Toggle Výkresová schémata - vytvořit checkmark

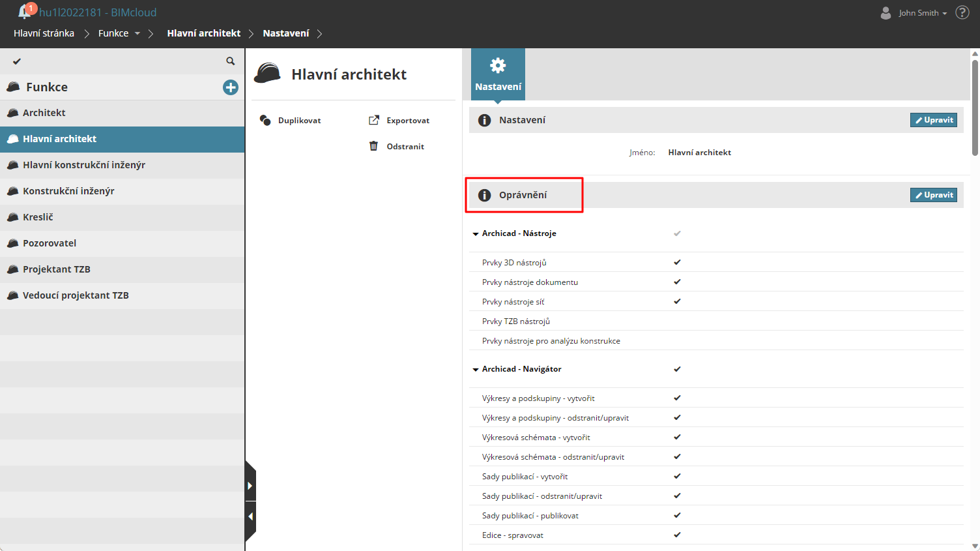coord(677,437)
